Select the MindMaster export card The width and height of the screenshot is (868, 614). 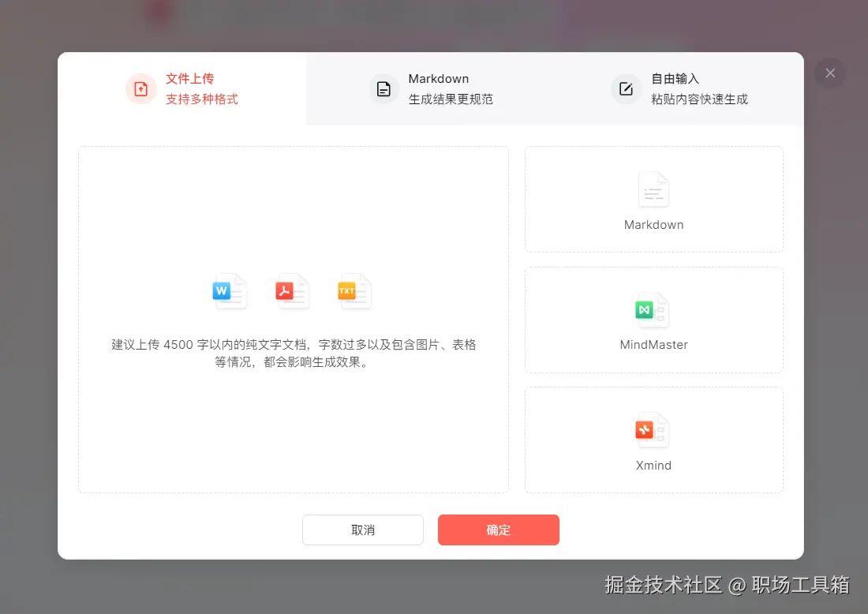[x=653, y=320]
